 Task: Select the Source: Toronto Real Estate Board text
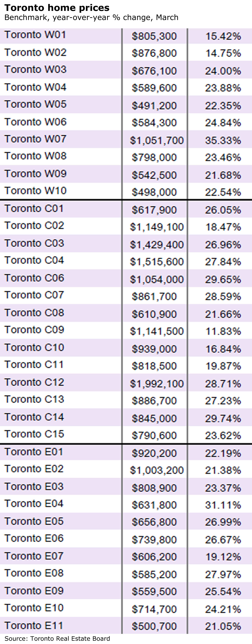pos(57,638)
